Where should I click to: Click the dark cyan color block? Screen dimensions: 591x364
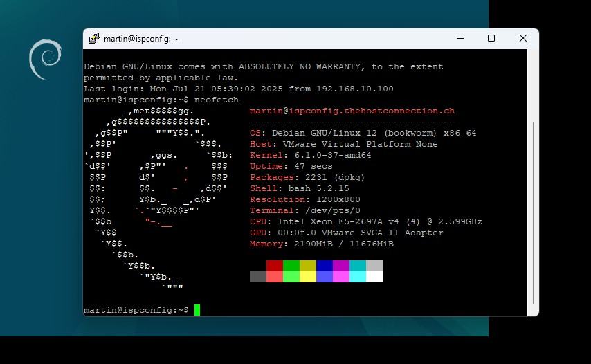(x=358, y=266)
